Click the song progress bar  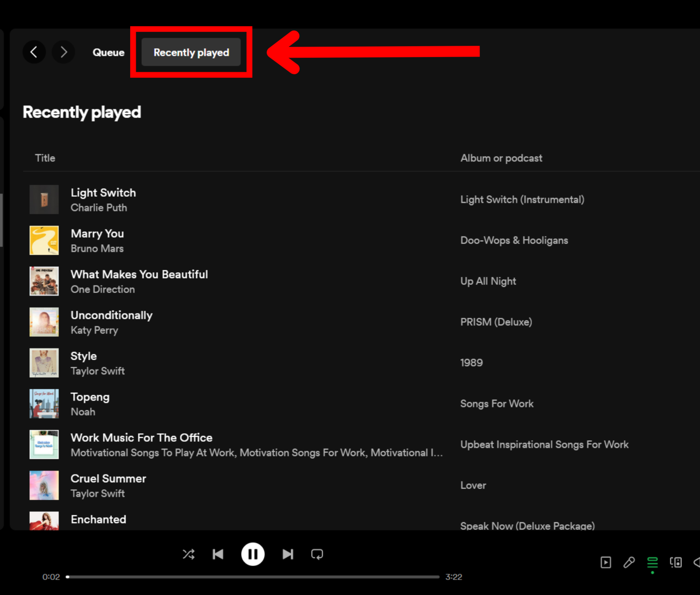pos(253,577)
